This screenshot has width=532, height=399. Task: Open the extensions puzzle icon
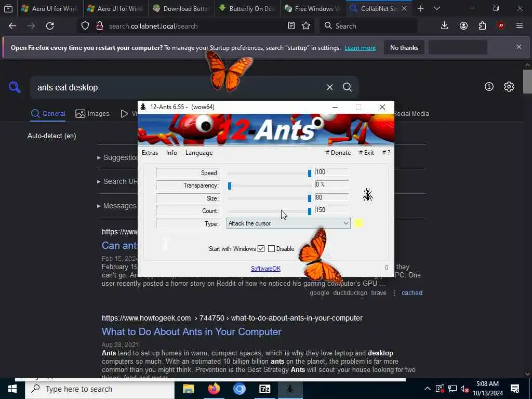click(x=482, y=26)
